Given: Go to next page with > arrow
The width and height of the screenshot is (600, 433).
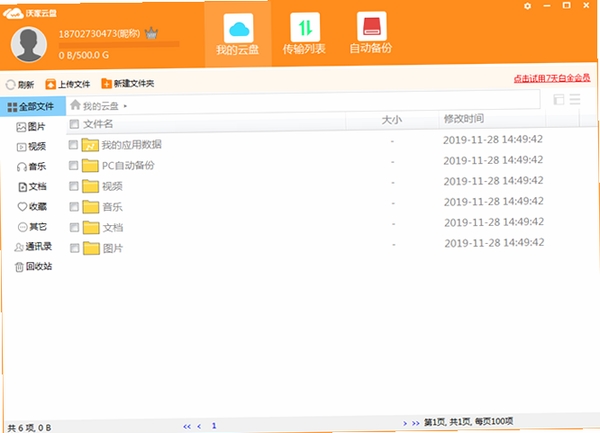Looking at the screenshot, I should pos(405,423).
